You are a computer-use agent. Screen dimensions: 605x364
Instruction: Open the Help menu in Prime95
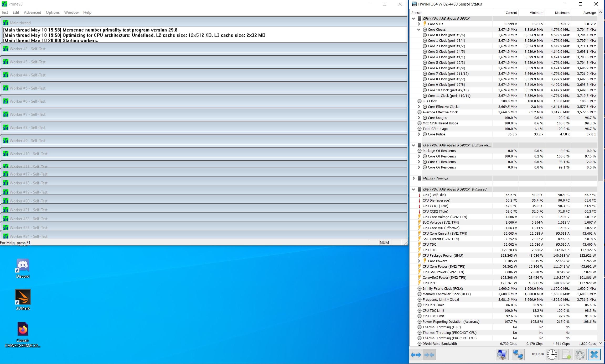87,12
